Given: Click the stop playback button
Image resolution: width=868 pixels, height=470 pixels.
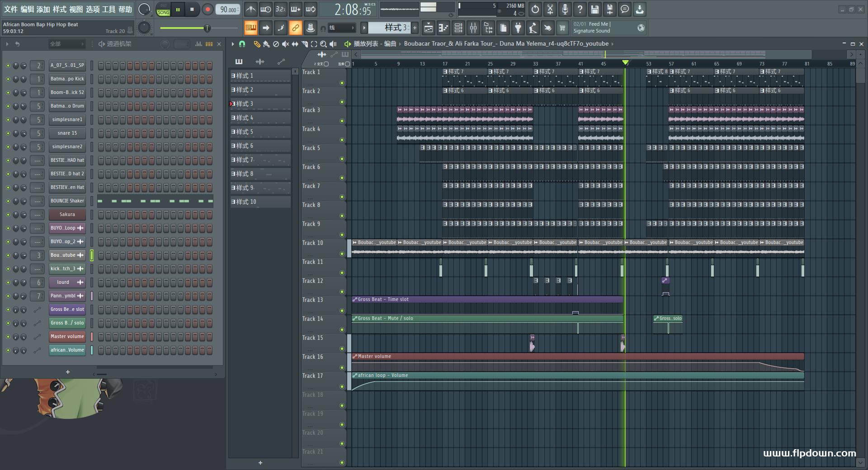Looking at the screenshot, I should [192, 9].
